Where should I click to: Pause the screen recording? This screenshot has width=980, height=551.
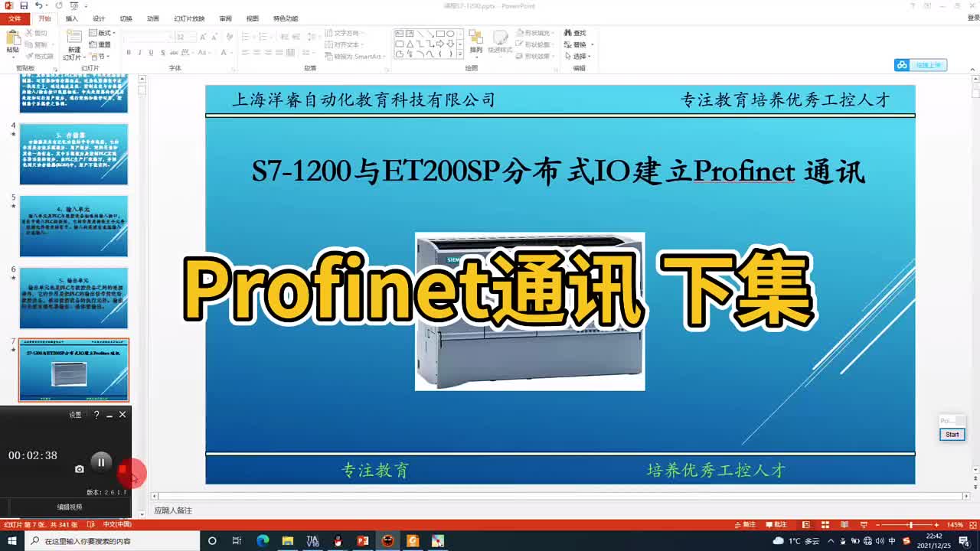point(100,462)
